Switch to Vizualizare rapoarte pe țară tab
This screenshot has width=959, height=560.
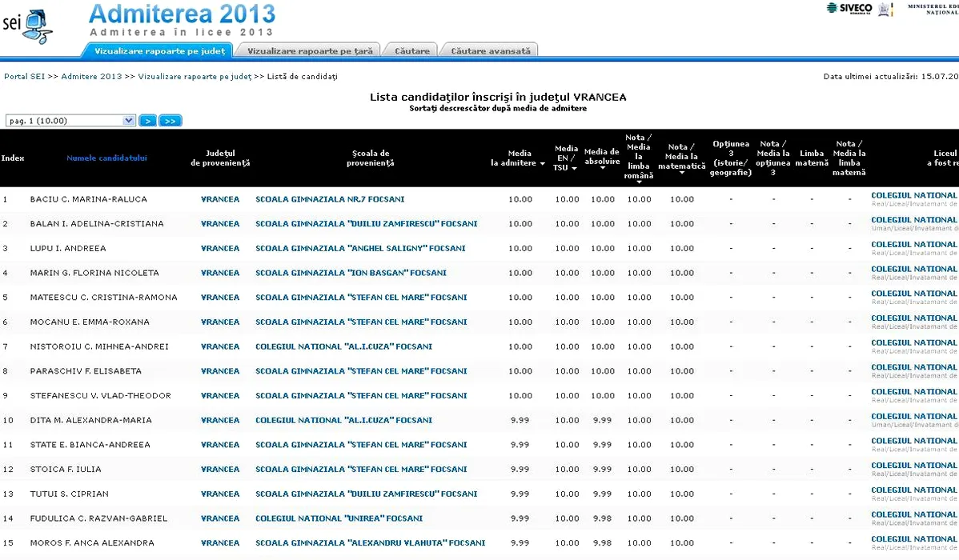[310, 51]
